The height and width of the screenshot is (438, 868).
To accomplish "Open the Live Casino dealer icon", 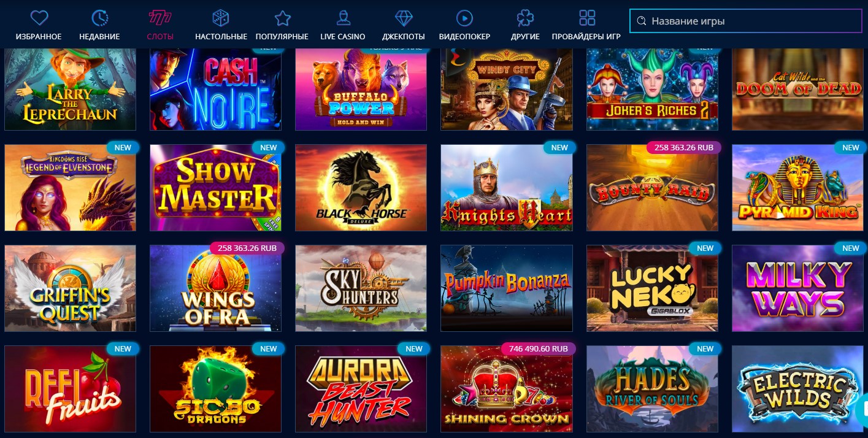I will 343,17.
